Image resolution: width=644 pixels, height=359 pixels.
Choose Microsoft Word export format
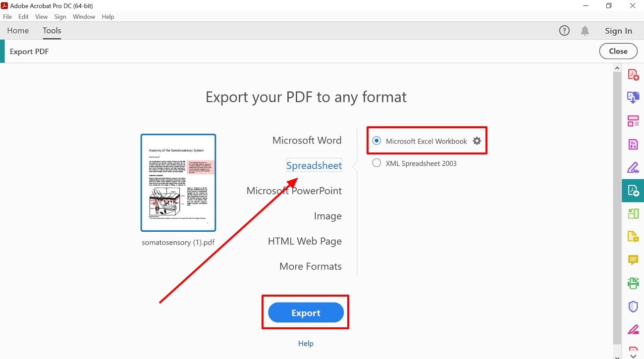(x=307, y=141)
